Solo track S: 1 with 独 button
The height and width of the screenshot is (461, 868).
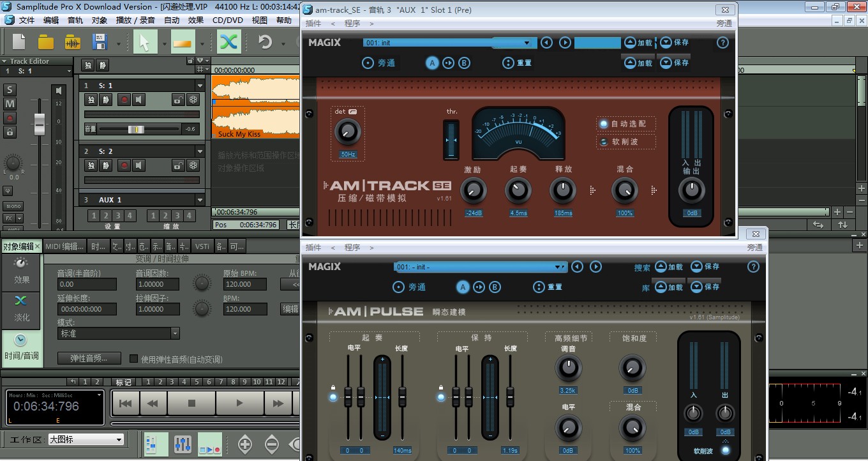[x=91, y=100]
